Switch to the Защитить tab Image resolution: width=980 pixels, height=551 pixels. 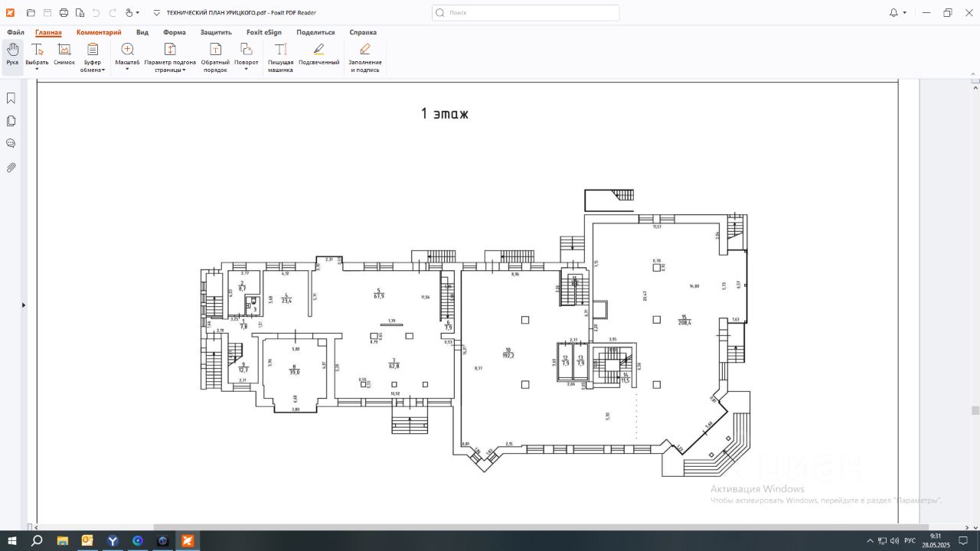tap(216, 32)
